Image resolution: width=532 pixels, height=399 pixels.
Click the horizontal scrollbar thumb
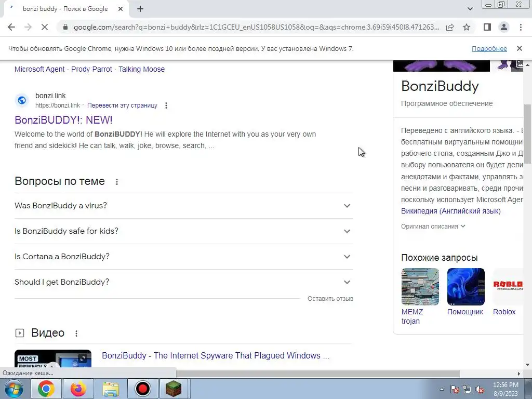point(318,374)
